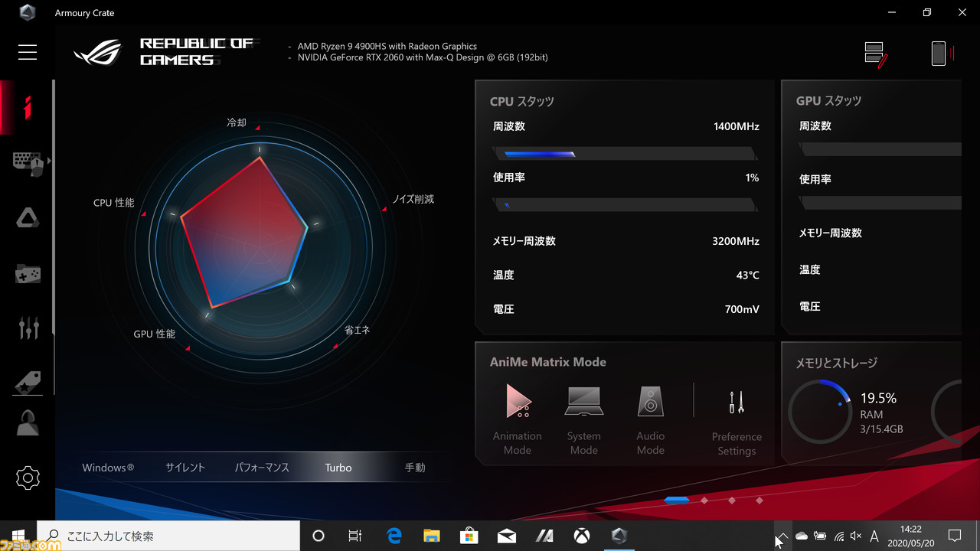Open the Device keyboard and mouse section
The image size is (980, 551).
pyautogui.click(x=28, y=163)
